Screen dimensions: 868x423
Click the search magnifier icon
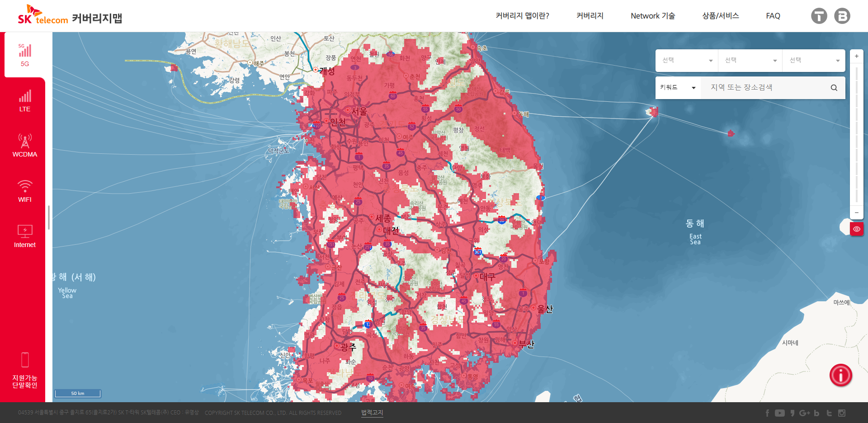834,88
